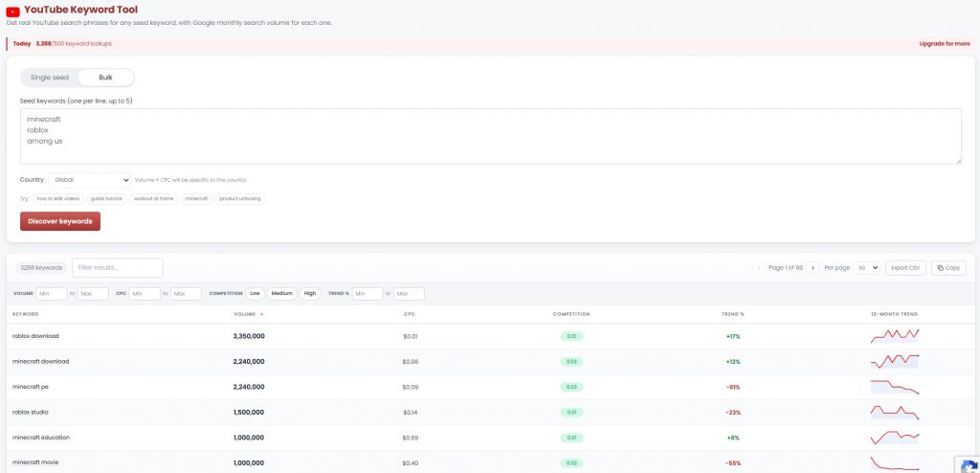Click 'Page 1 of 66' indicator

[786, 268]
